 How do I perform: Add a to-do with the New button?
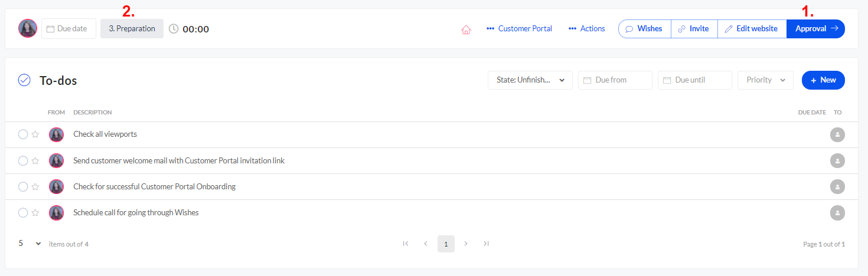823,80
